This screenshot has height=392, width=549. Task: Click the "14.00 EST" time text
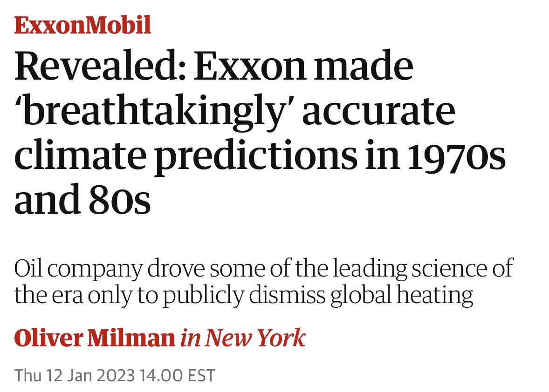178,375
